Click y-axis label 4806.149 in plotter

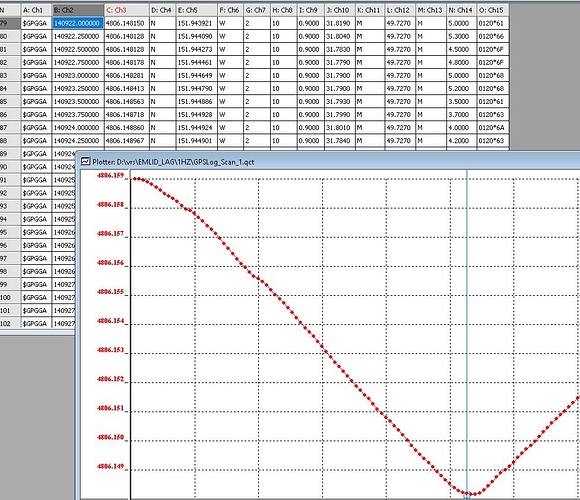pos(110,466)
